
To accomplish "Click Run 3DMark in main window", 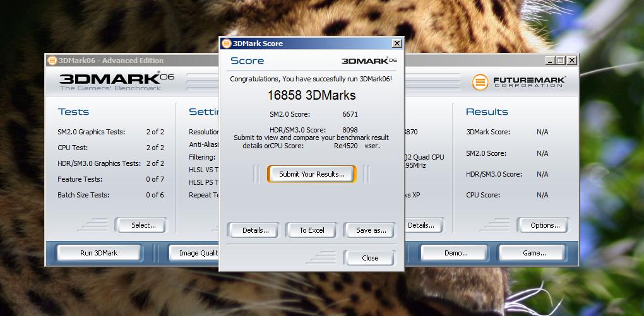I will (x=98, y=253).
